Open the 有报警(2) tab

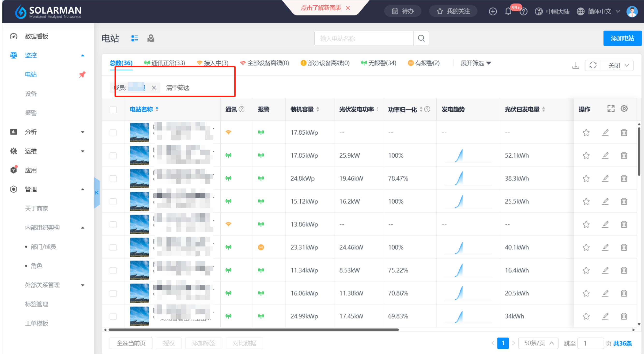pyautogui.click(x=424, y=63)
